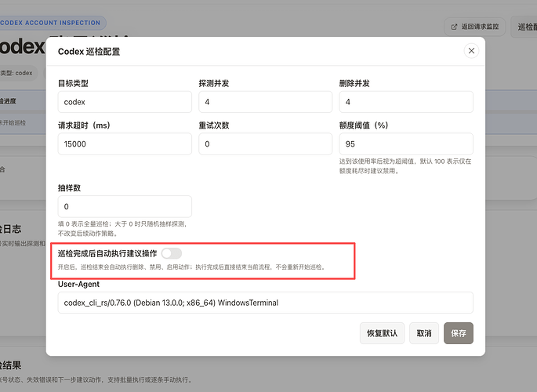The width and height of the screenshot is (537, 392).
Task: Click the 抽样数 input field
Action: click(125, 206)
